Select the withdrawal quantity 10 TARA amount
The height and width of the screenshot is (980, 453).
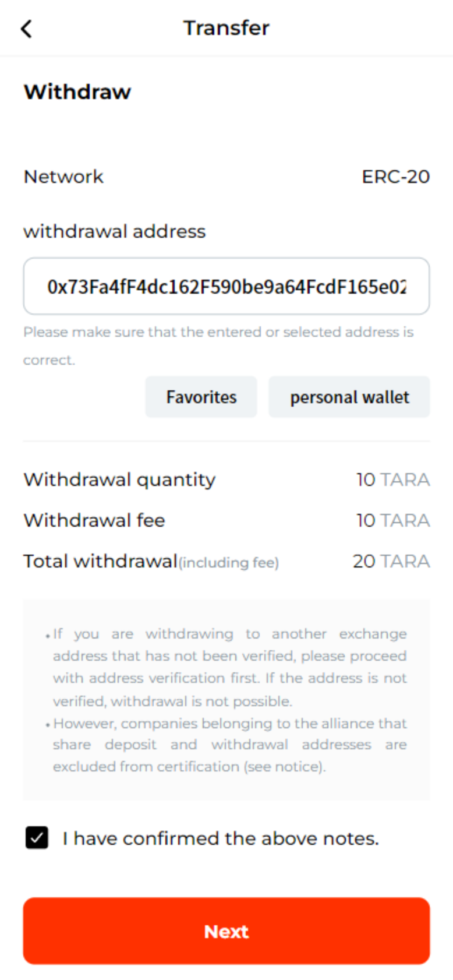pyautogui.click(x=393, y=480)
